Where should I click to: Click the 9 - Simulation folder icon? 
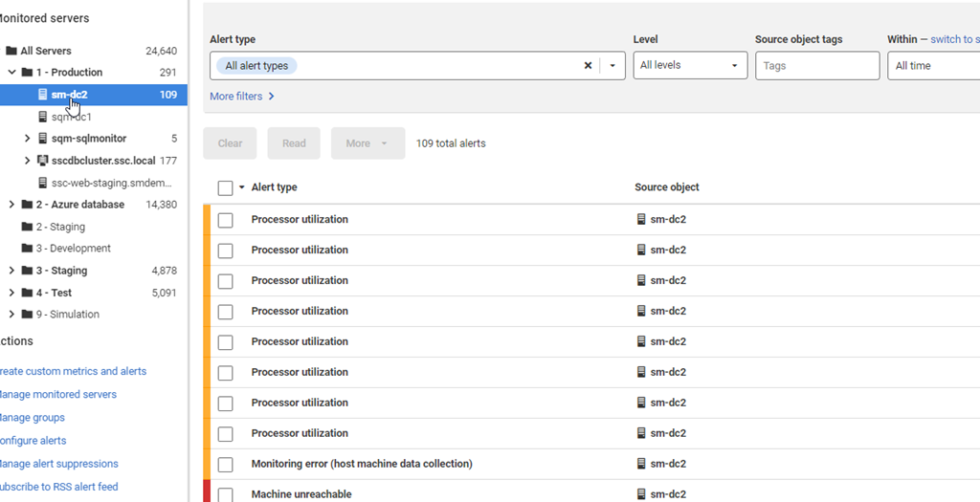27,315
